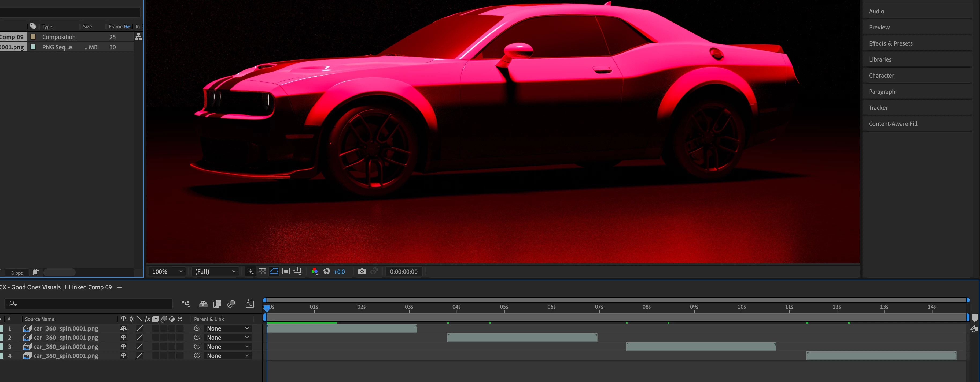Toggle the transparency grid in the viewer

(x=262, y=271)
